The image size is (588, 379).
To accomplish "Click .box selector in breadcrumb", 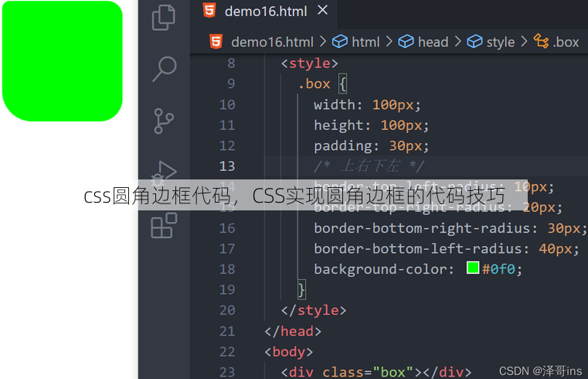I will [566, 42].
